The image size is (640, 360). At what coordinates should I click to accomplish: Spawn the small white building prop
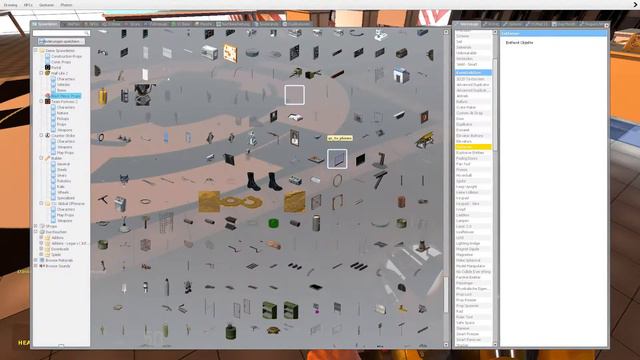point(401,75)
